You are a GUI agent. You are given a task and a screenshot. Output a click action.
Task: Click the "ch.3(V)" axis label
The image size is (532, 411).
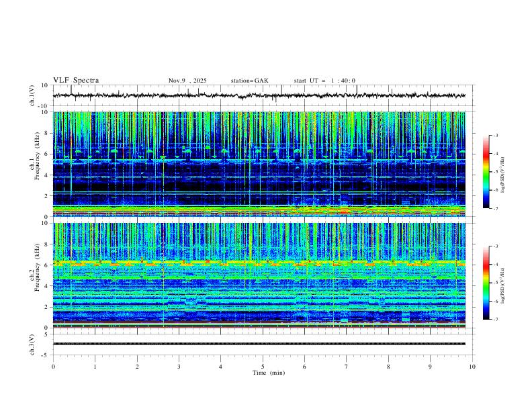point(32,345)
